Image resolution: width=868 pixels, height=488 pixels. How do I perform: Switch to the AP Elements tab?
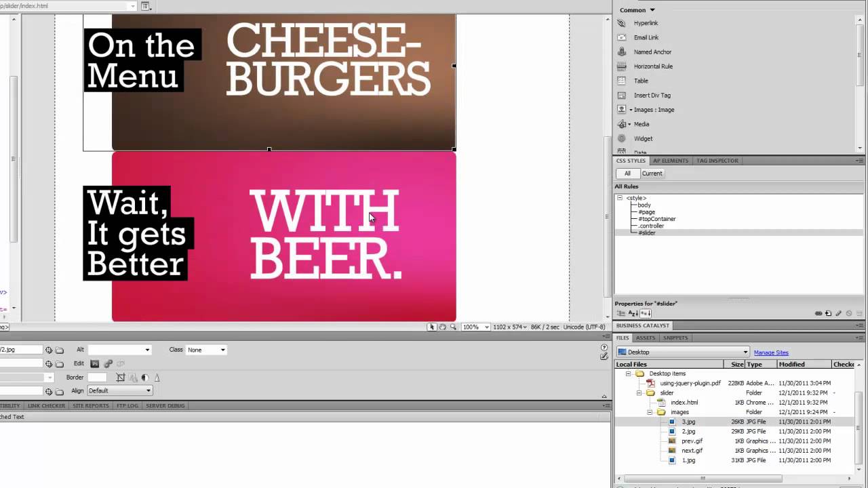671,161
